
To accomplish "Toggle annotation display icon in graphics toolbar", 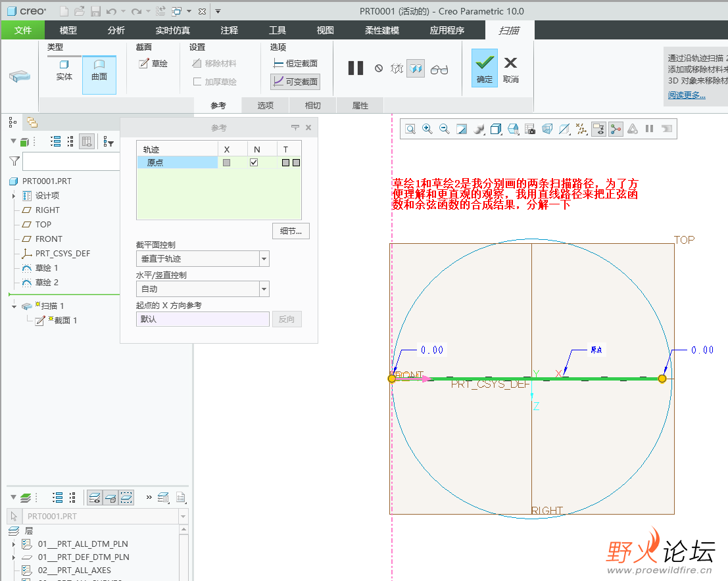I will coord(599,129).
